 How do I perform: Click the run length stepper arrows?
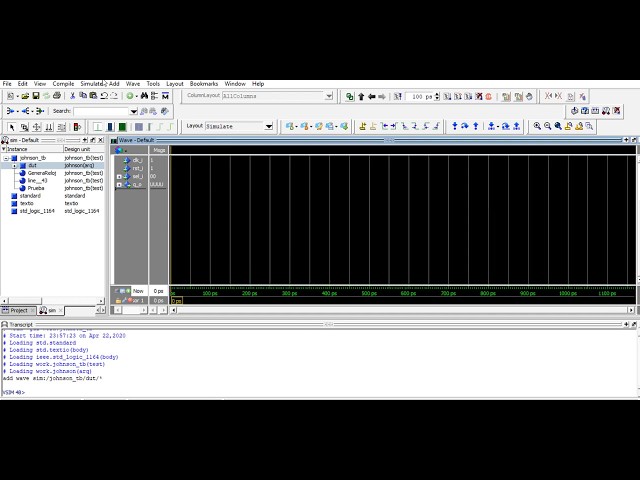pos(437,97)
